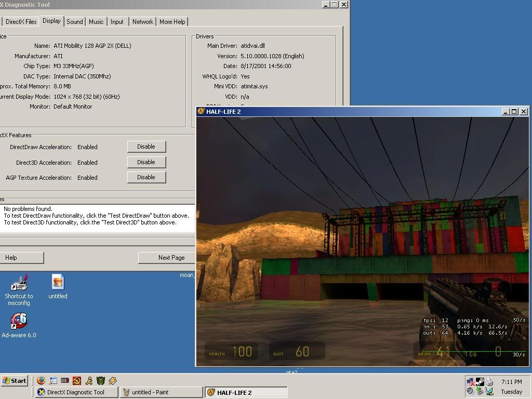The width and height of the screenshot is (532, 399).
Task: Click the Show Desktop quick launch icon
Action: coord(54,380)
